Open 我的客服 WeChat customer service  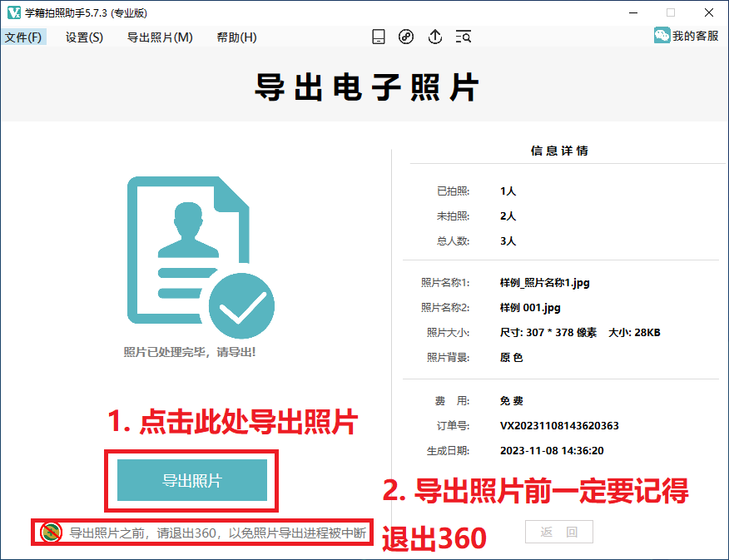coord(686,36)
